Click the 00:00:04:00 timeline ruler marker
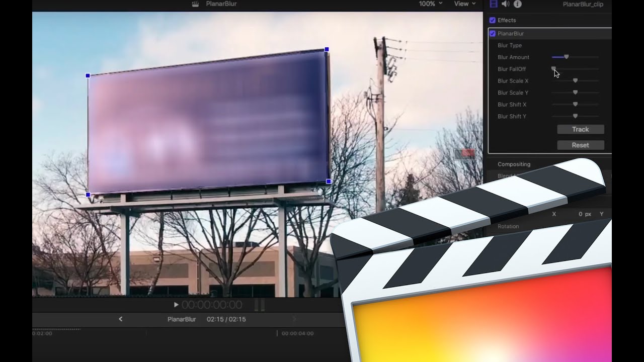Viewport: 644px width, 362px height. pos(297,333)
